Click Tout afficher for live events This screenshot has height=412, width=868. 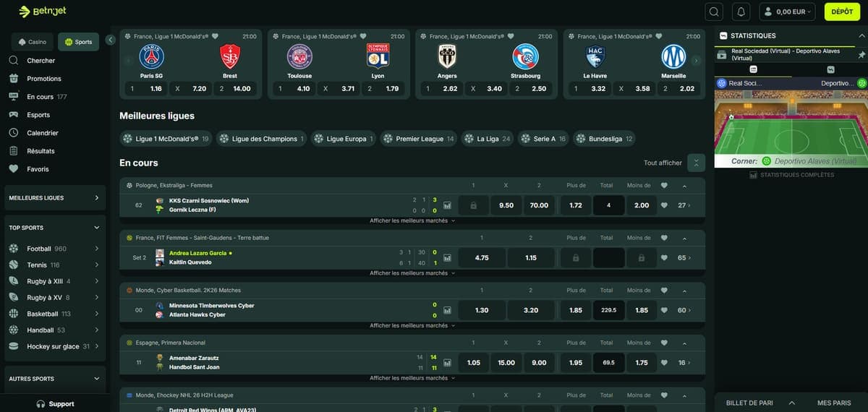pyautogui.click(x=663, y=163)
